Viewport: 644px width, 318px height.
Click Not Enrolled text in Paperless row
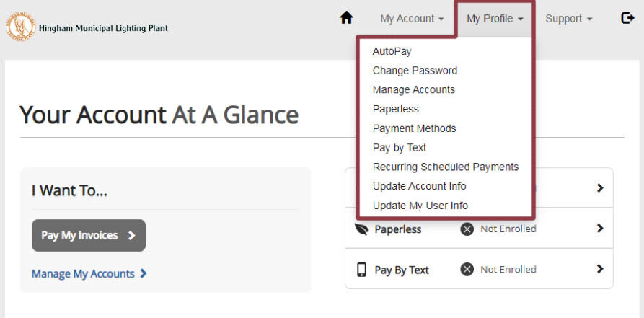click(508, 229)
